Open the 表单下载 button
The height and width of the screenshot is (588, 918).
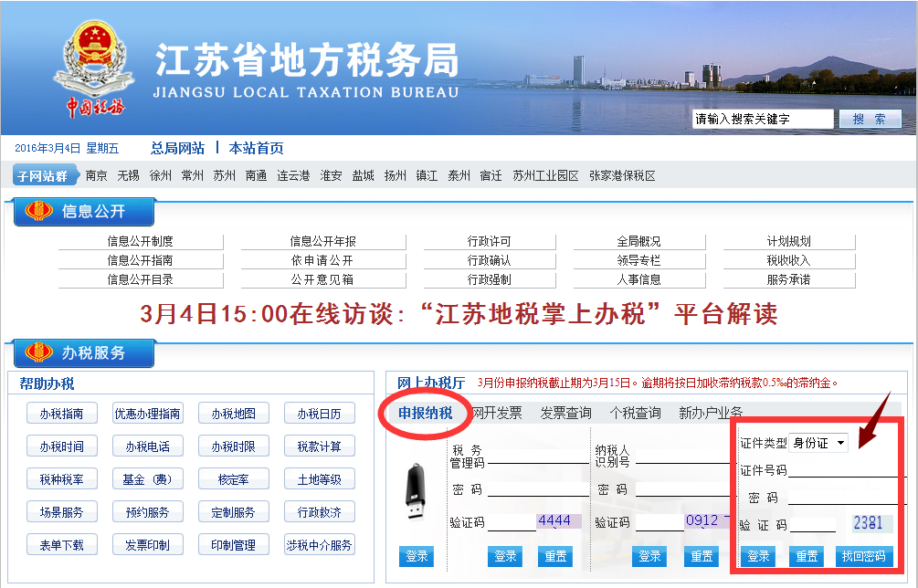point(61,545)
